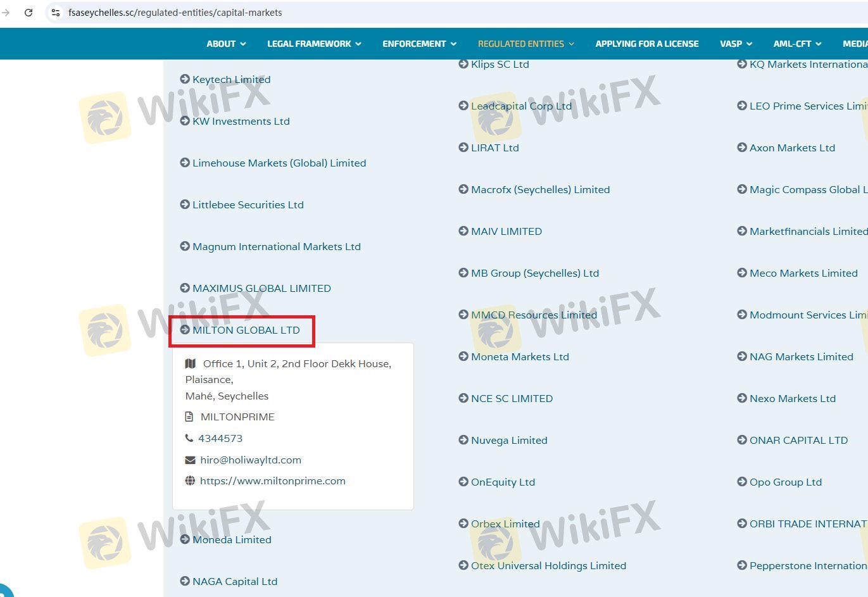Image resolution: width=868 pixels, height=597 pixels.
Task: Click the arrow icon beside NCE SC LIMITED
Action: pos(463,398)
